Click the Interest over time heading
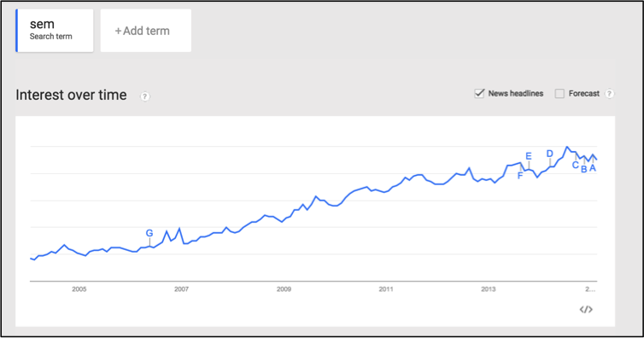Image resolution: width=644 pixels, height=338 pixels. coord(71,95)
